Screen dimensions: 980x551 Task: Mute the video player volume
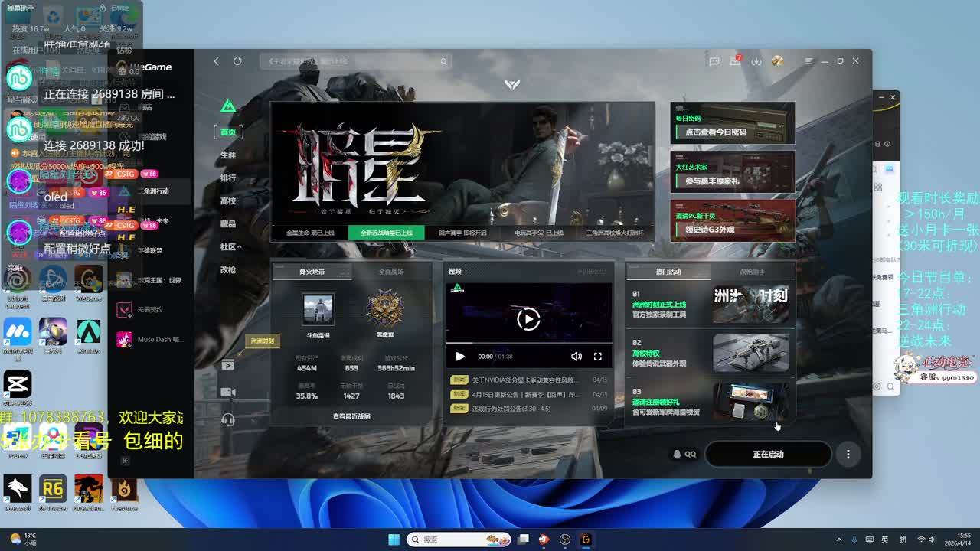[576, 357]
